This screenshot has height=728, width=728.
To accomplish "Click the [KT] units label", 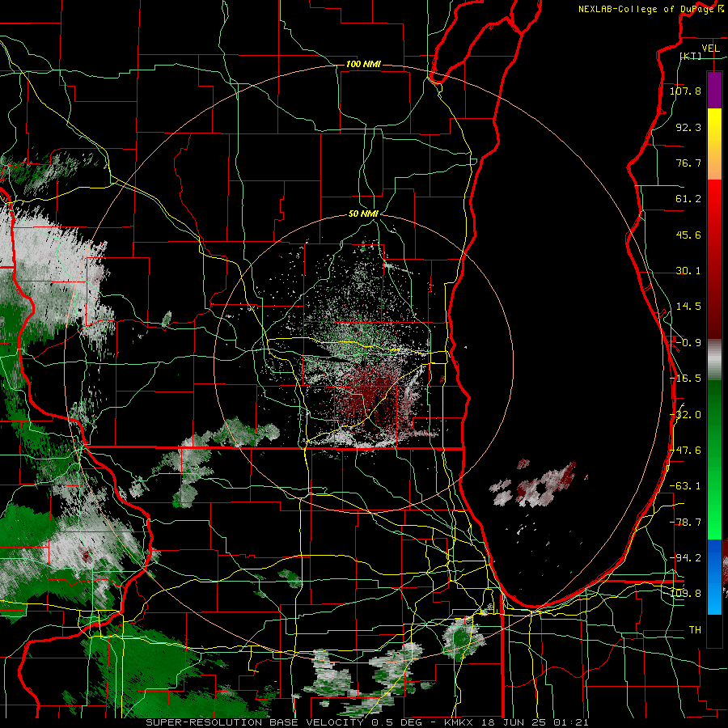I will point(691,56).
